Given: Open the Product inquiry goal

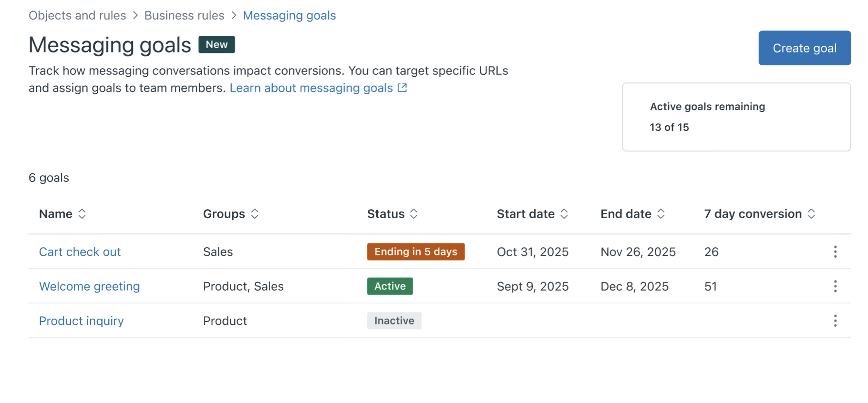Looking at the screenshot, I should tap(82, 321).
